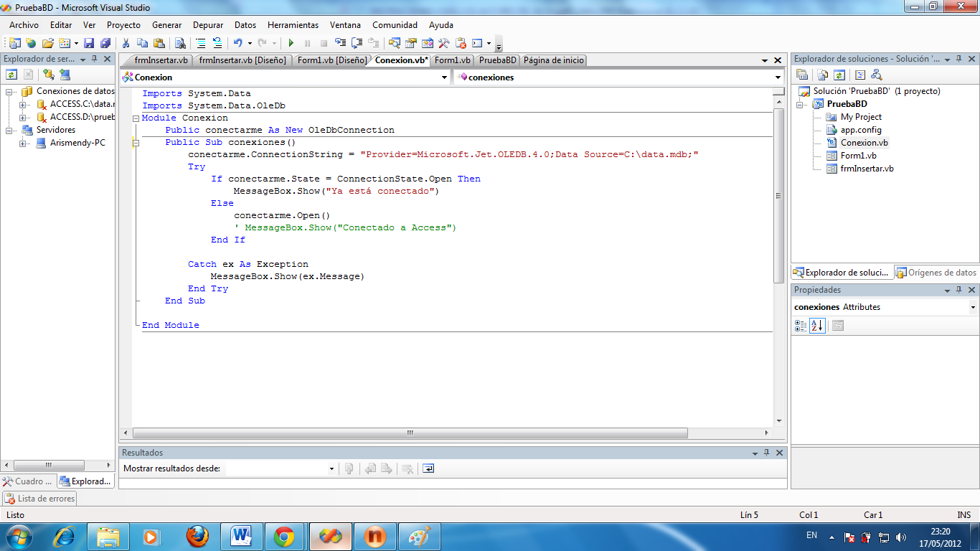The height and width of the screenshot is (551, 980).
Task: Click the Save All toolbar icon
Action: pos(105,43)
